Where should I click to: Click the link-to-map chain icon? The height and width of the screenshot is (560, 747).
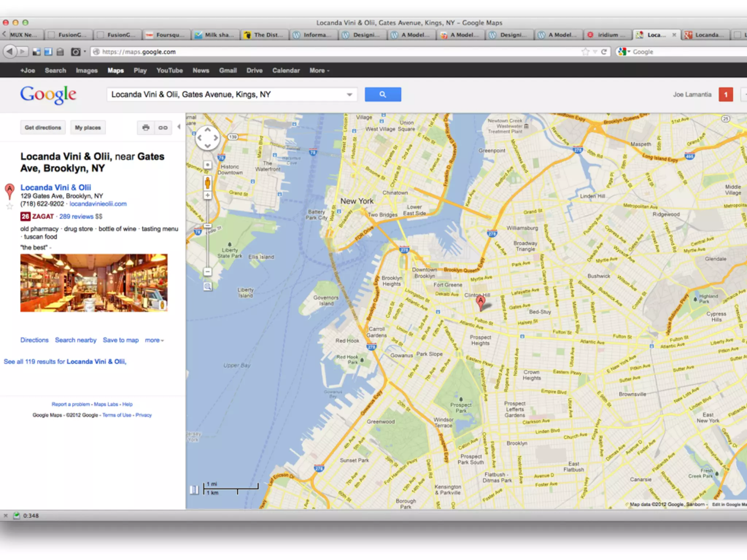pos(163,128)
